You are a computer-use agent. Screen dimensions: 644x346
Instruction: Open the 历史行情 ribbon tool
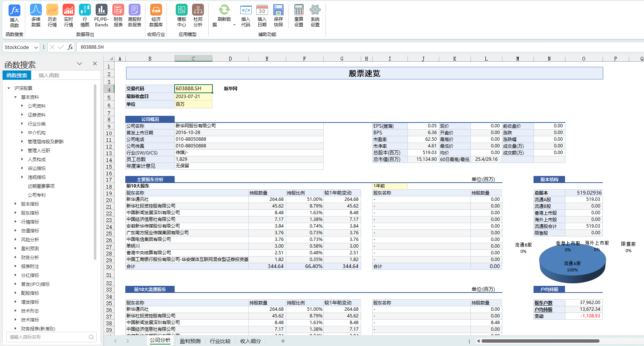tap(52, 16)
